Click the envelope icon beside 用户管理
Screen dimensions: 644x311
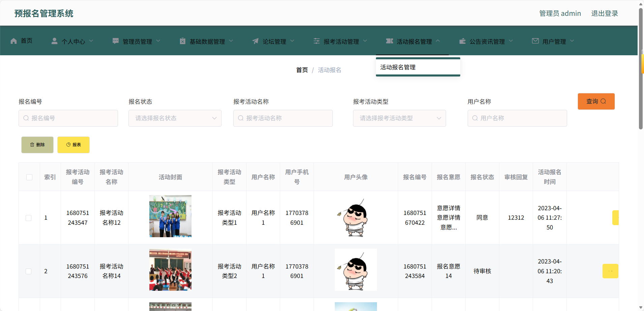pyautogui.click(x=535, y=41)
